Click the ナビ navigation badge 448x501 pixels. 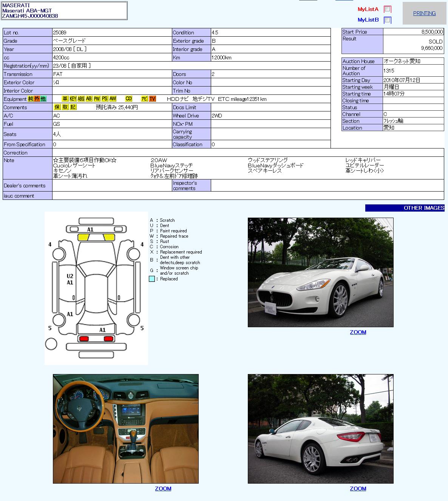144,99
